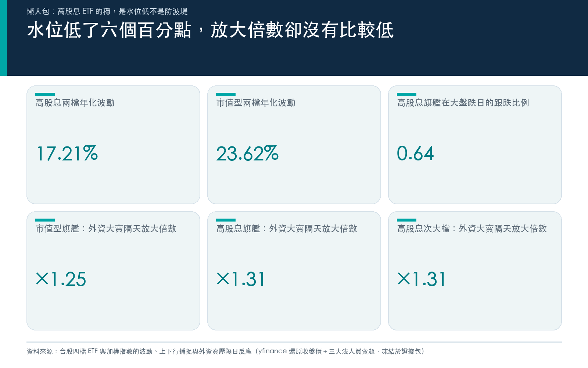Click the label 高股息旗艦:外資大賣隔天放大倍數

click(287, 229)
